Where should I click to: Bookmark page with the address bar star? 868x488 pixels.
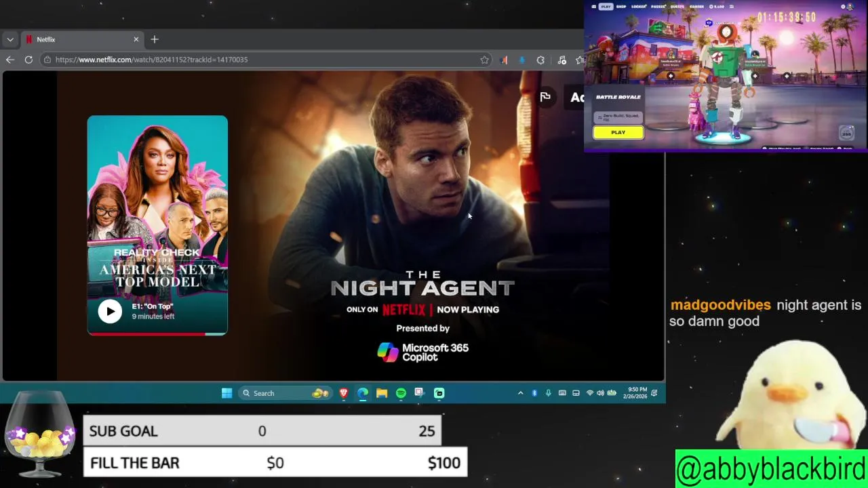tap(484, 60)
